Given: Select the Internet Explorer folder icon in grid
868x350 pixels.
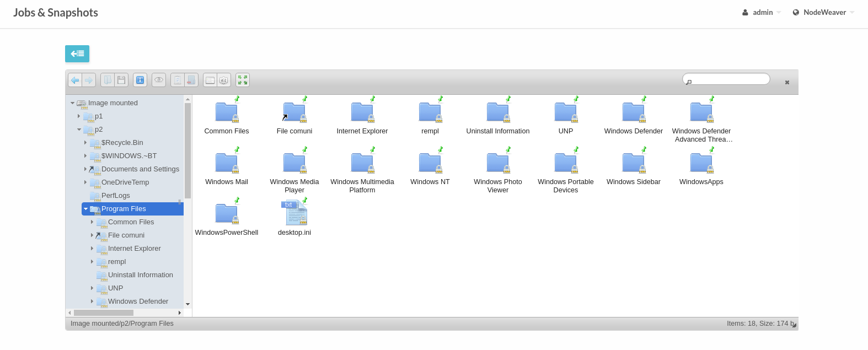Looking at the screenshot, I should (362, 112).
